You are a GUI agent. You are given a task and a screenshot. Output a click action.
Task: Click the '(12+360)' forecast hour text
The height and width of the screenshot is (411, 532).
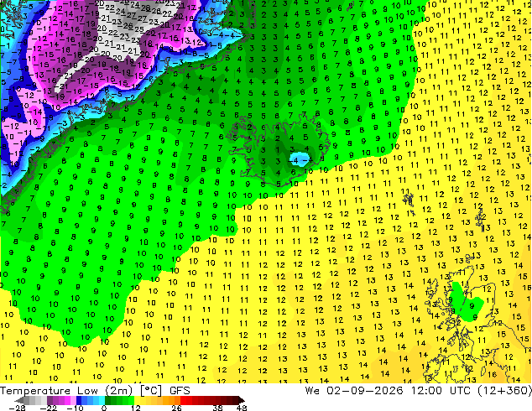504,391
